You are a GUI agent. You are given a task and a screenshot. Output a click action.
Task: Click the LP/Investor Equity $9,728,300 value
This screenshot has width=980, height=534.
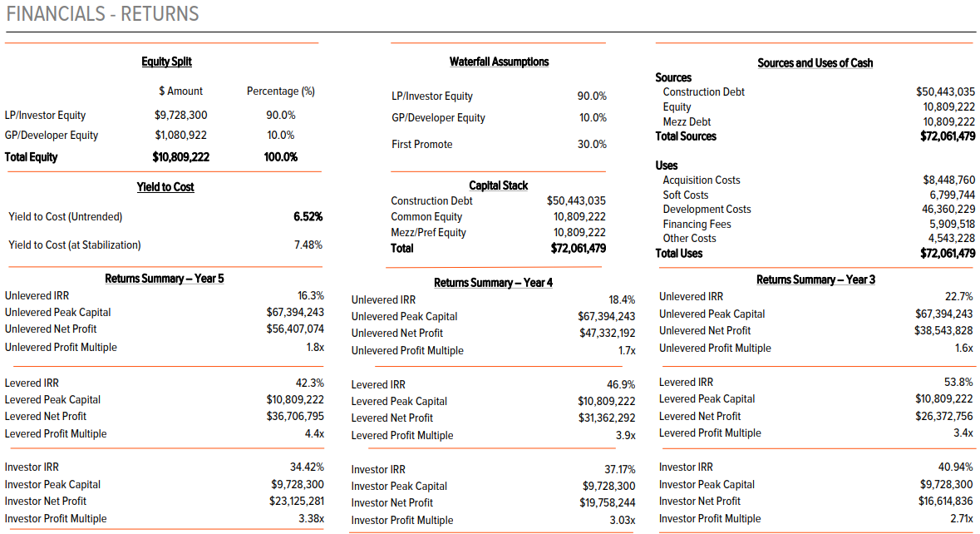[180, 115]
